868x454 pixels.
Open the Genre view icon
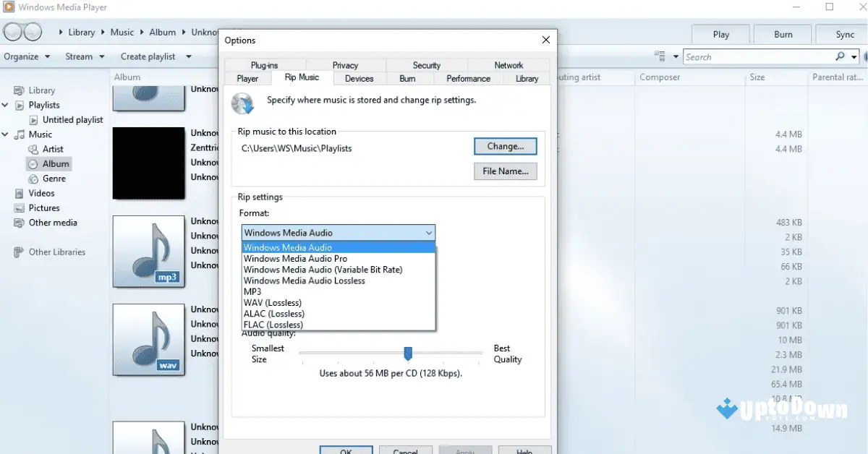click(33, 179)
